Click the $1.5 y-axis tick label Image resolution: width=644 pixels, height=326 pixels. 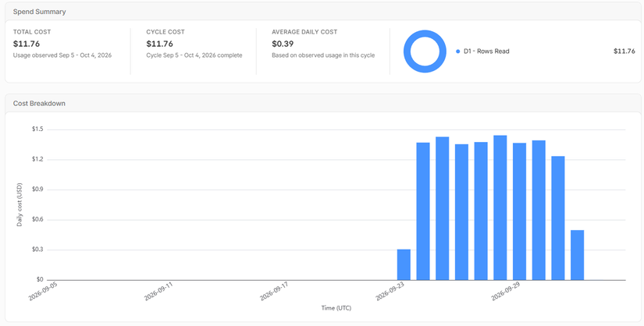[x=37, y=129]
